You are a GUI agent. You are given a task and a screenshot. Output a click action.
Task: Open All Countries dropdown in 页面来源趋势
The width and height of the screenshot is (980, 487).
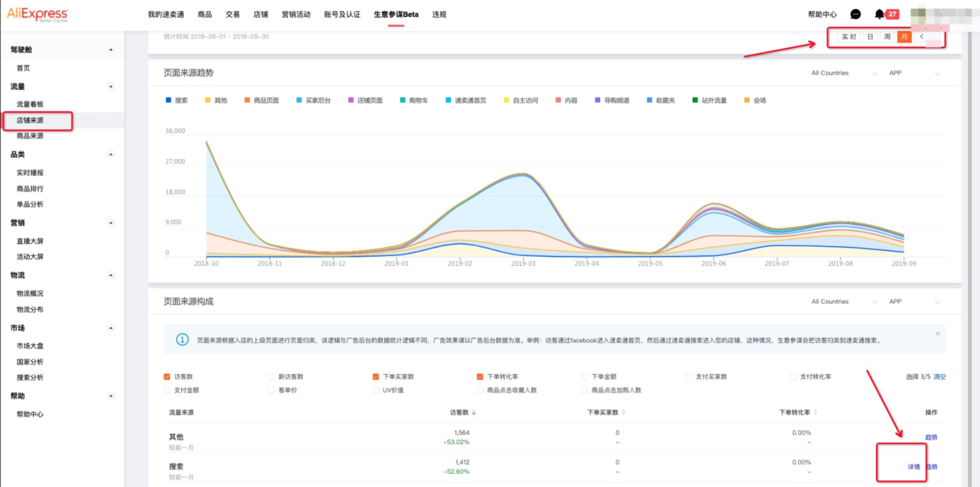tap(843, 73)
